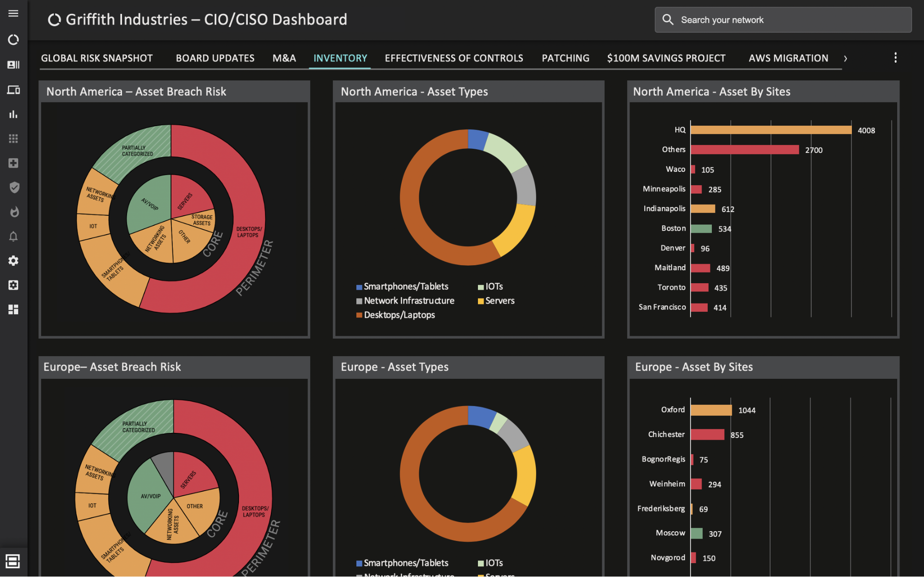924x577 pixels.
Task: Click the North America – Asset Breach Risk panel title
Action: (136, 91)
